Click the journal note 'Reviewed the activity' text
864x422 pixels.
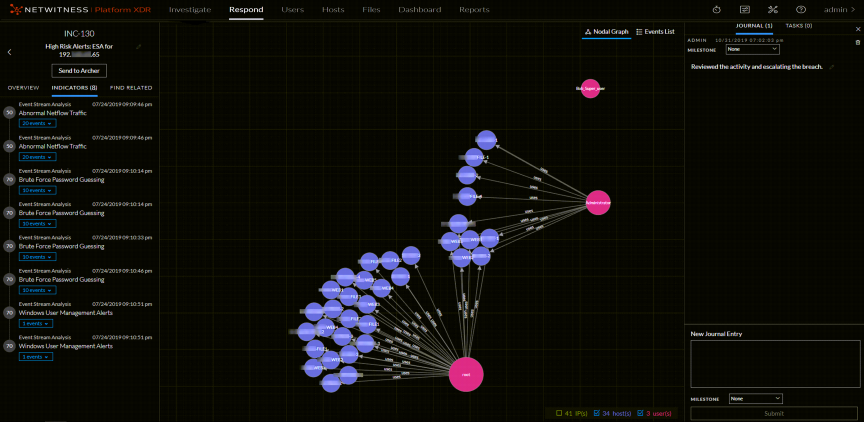pos(757,67)
